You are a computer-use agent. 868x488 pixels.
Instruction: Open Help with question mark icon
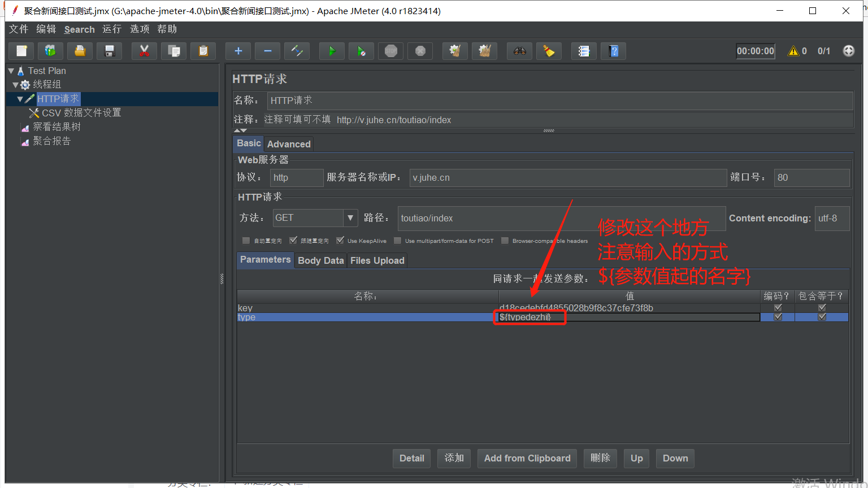[x=614, y=51]
